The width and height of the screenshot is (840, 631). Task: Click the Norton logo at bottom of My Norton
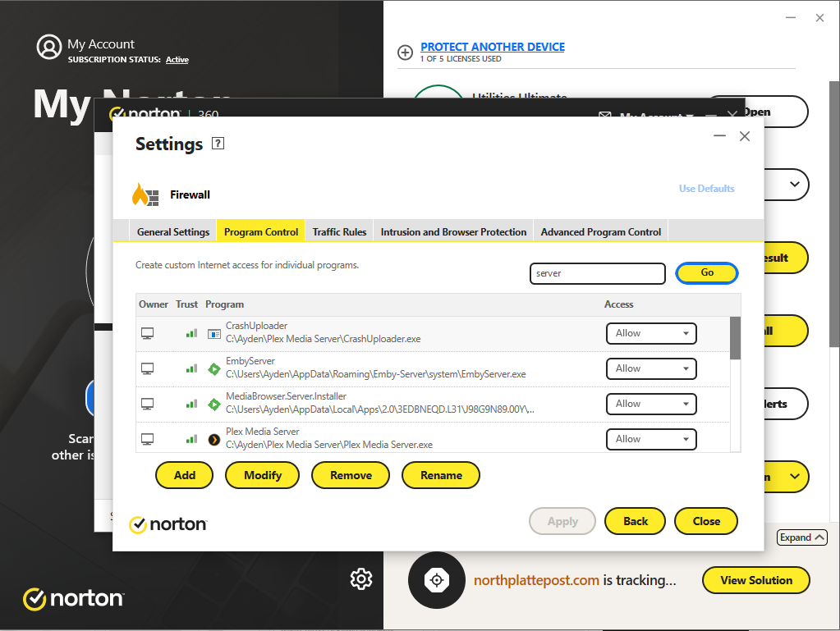click(73, 599)
